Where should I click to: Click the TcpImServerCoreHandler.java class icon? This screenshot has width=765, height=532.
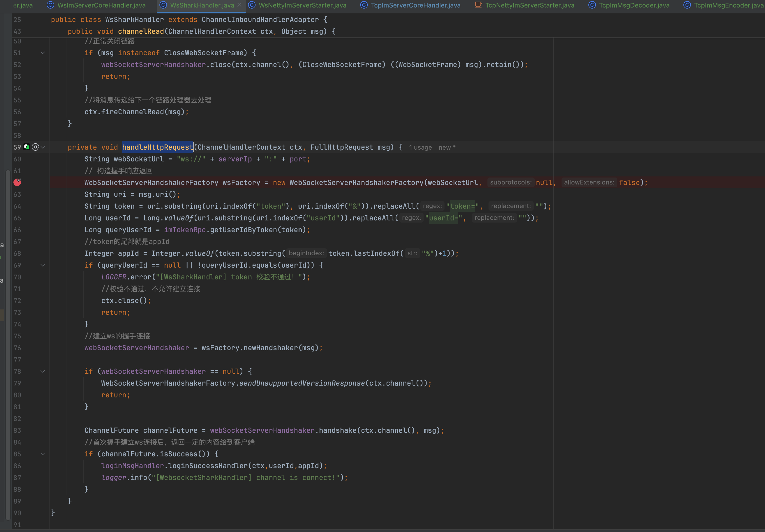[x=364, y=5]
